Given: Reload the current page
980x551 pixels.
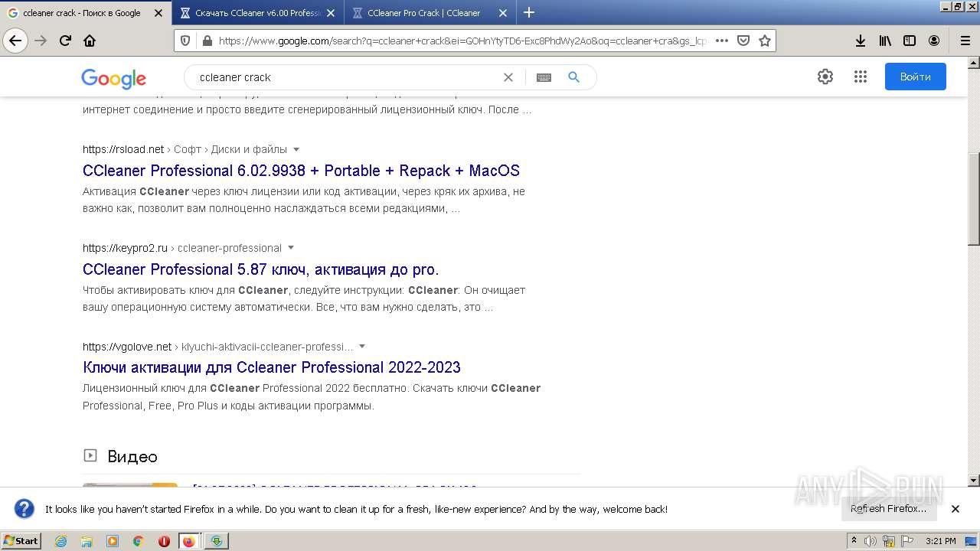Looking at the screenshot, I should pos(65,41).
